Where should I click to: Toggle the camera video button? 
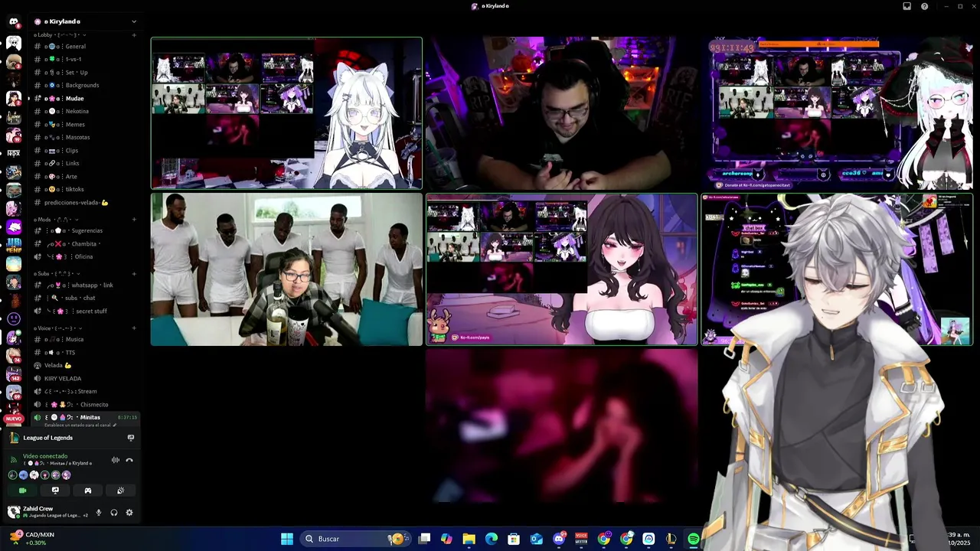[22, 491]
